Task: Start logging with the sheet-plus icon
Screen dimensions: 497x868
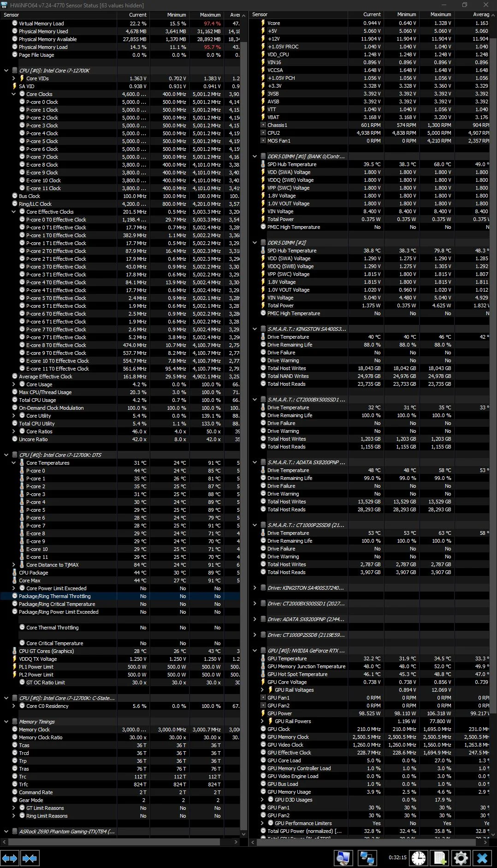Action: [x=440, y=858]
